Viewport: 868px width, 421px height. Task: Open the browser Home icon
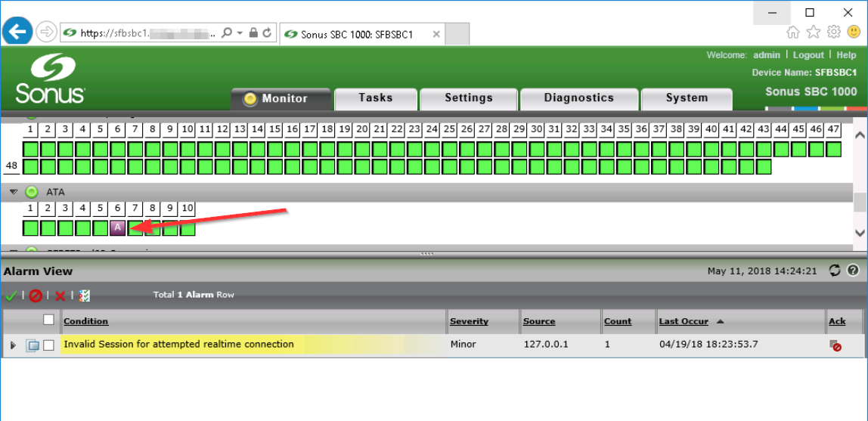(792, 32)
